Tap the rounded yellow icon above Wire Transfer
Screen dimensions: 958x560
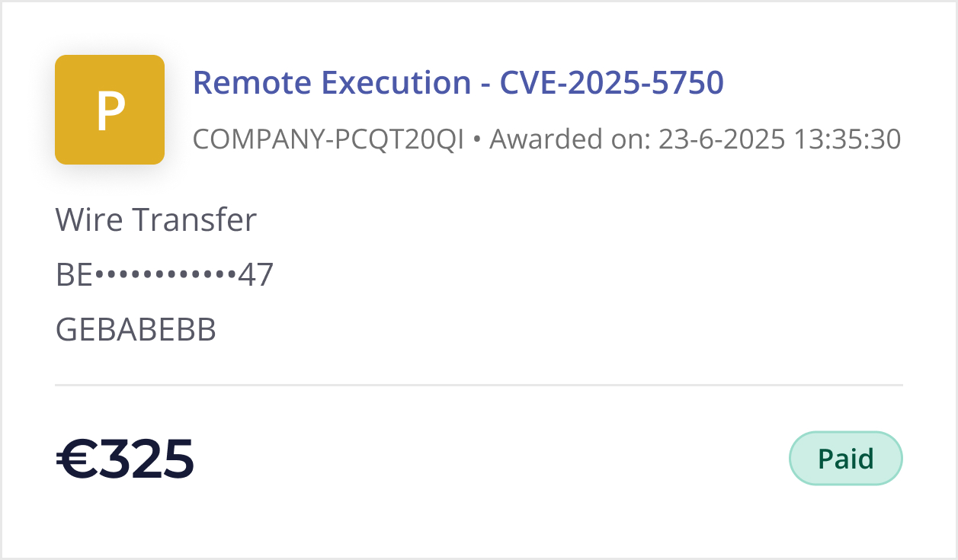(110, 109)
